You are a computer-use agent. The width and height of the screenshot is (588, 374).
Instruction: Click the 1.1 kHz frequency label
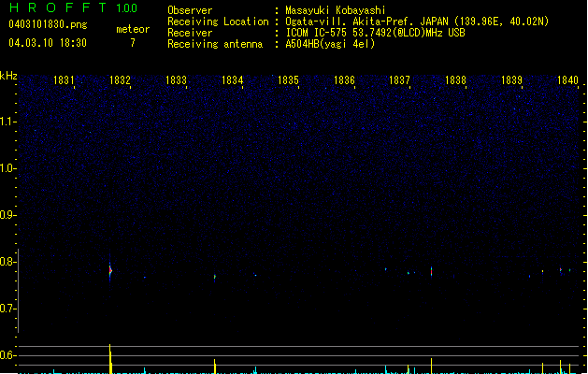coord(8,122)
